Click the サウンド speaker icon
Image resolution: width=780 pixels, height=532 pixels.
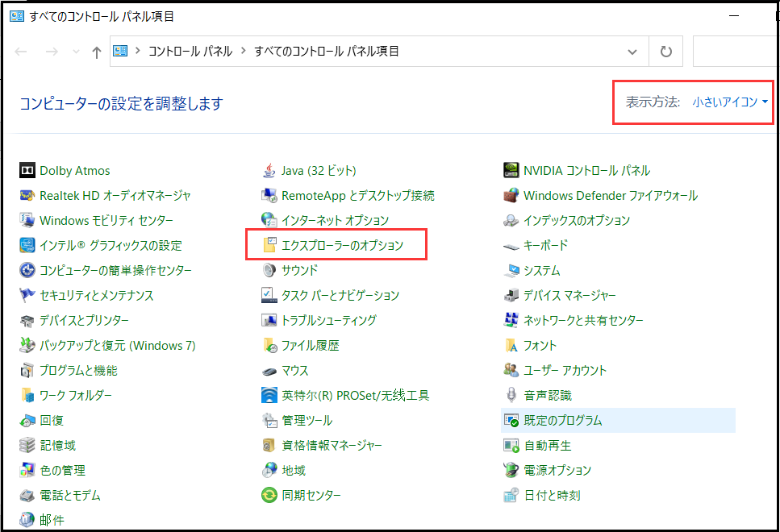(x=269, y=271)
